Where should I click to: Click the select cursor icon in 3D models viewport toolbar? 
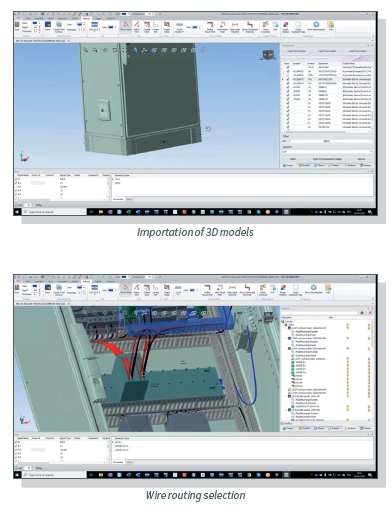[135, 50]
